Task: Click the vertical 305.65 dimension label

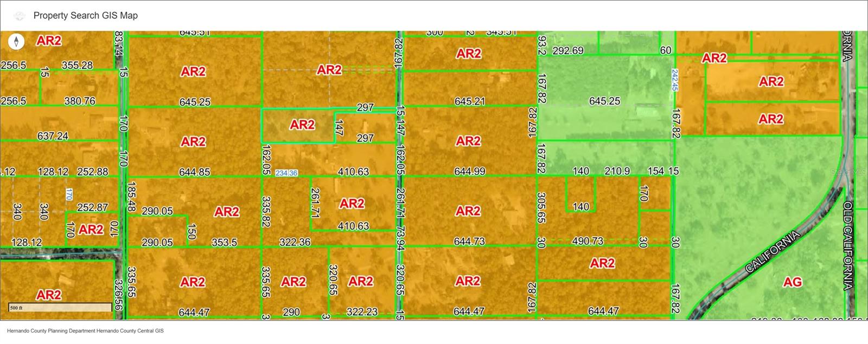Action: point(541,208)
